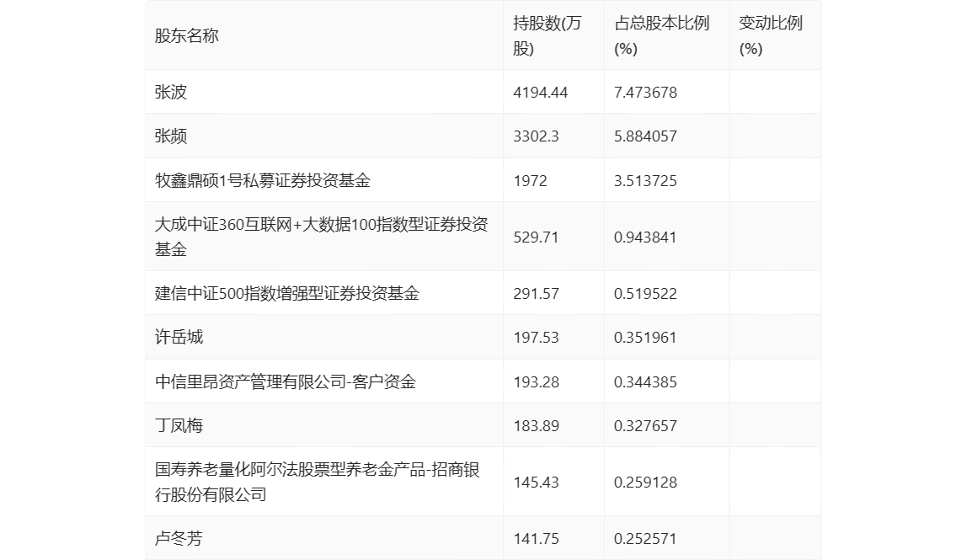Click the percentage 0.351961

[x=645, y=338]
